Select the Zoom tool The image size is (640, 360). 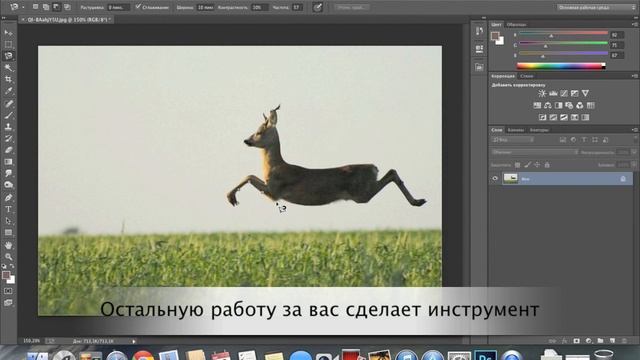pyautogui.click(x=8, y=257)
